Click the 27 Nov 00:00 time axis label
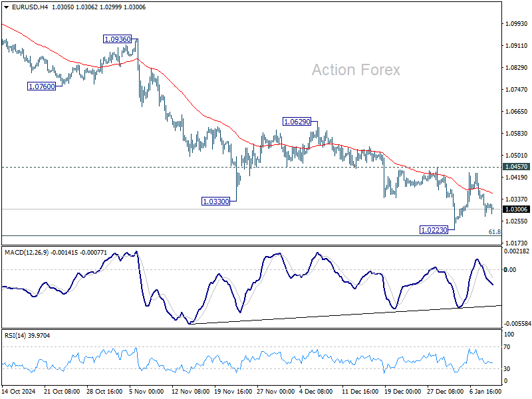The width and height of the screenshot is (532, 399). pyautogui.click(x=275, y=391)
